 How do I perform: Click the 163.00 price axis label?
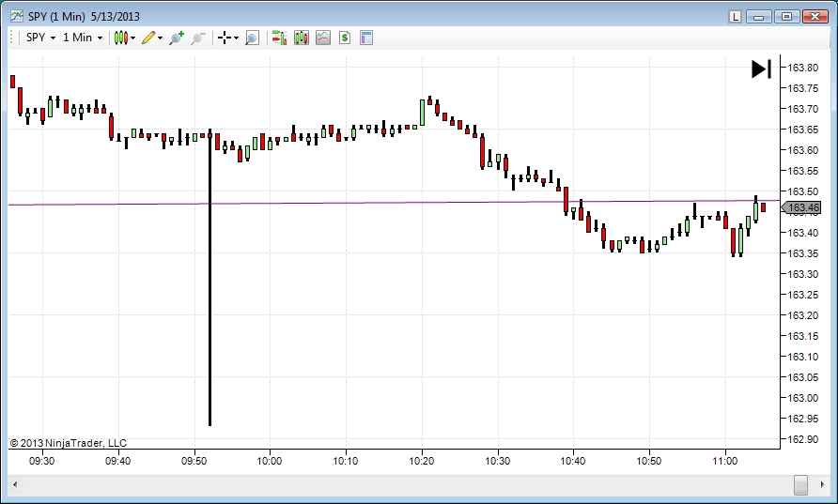coord(803,398)
